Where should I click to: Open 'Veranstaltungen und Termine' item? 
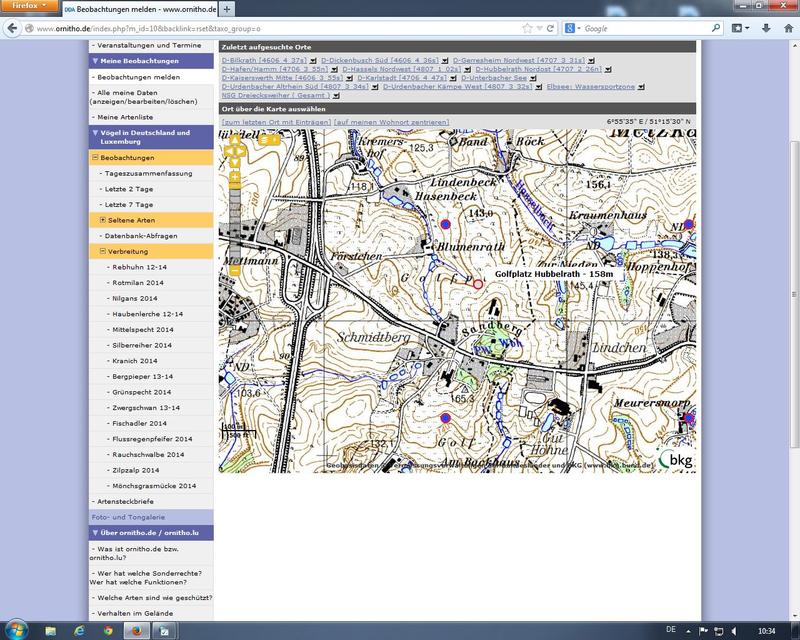[x=149, y=45]
